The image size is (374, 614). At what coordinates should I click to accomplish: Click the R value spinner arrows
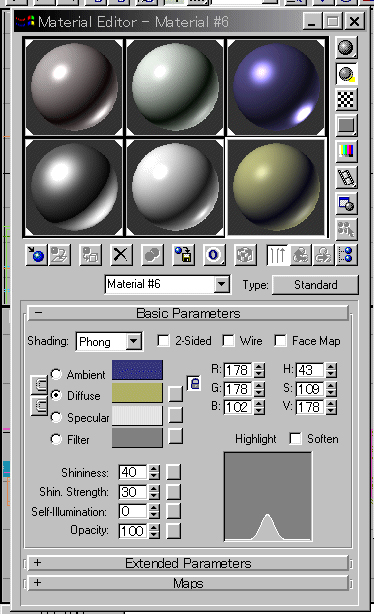pos(259,370)
